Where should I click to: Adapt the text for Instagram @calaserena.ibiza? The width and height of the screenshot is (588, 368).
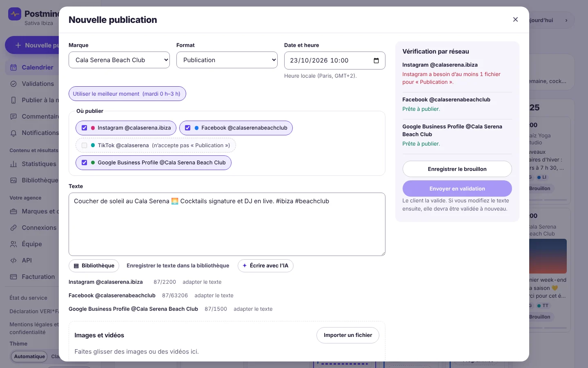tap(202, 282)
